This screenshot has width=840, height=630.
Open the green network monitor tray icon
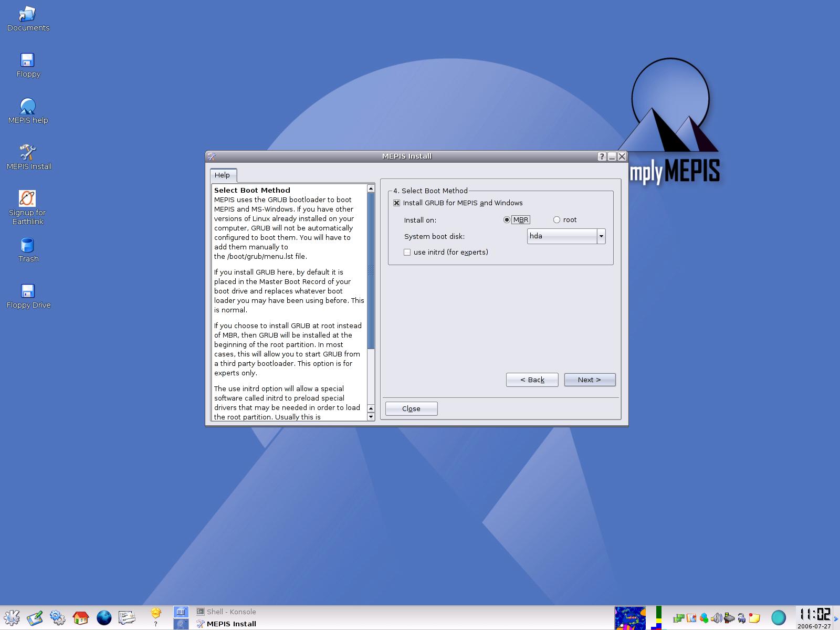coord(678,618)
